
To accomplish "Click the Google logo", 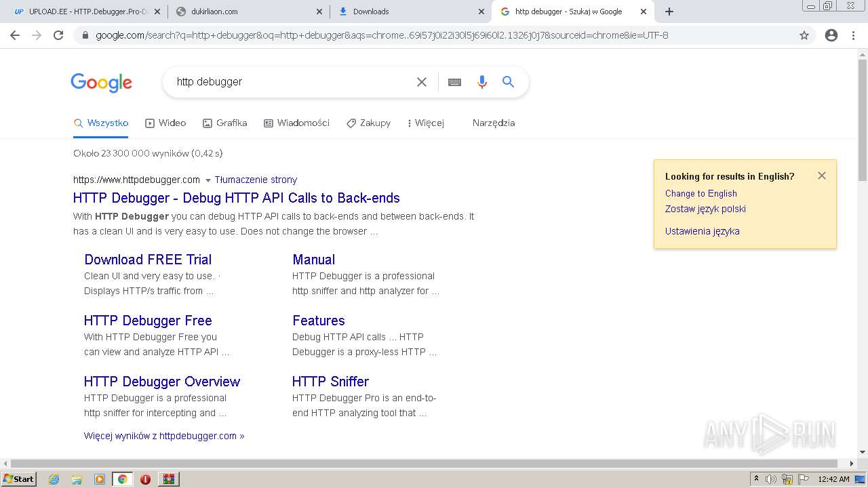I will 102,83.
